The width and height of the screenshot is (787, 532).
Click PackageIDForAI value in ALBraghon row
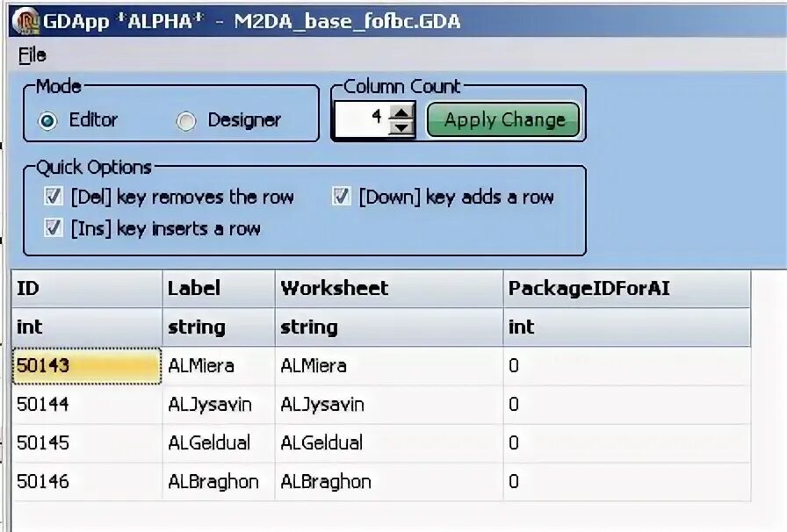pos(625,482)
